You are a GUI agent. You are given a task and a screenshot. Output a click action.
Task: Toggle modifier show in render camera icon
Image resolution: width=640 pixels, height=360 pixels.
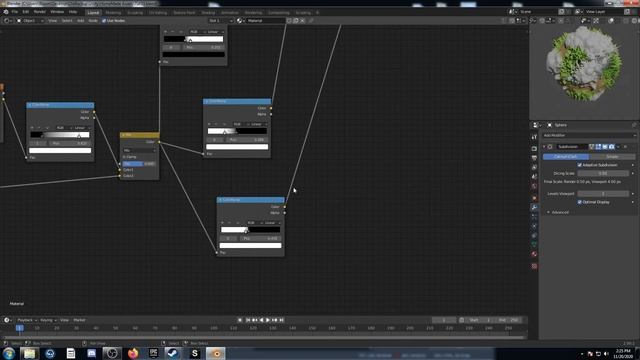pyautogui.click(x=611, y=147)
